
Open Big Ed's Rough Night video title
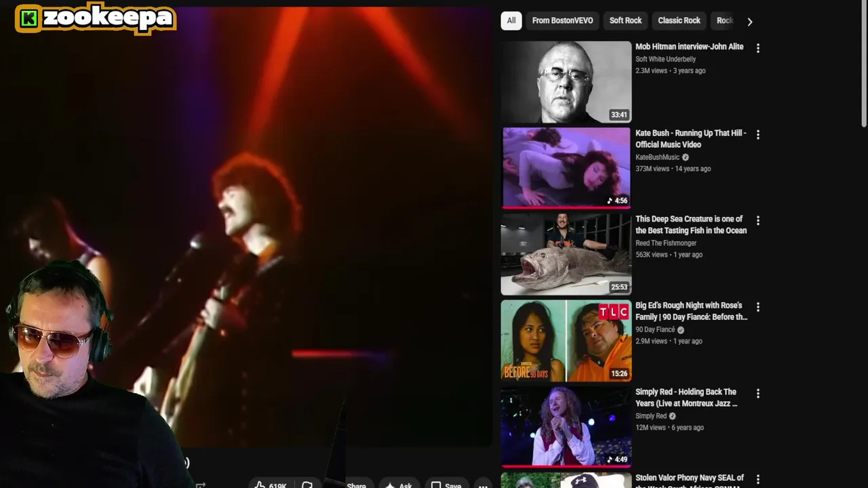[x=691, y=311]
